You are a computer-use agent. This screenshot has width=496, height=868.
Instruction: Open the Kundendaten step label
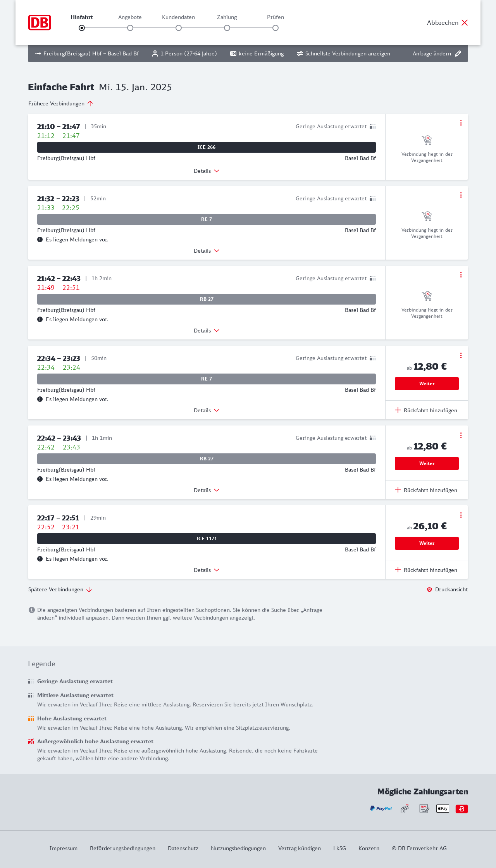click(178, 17)
